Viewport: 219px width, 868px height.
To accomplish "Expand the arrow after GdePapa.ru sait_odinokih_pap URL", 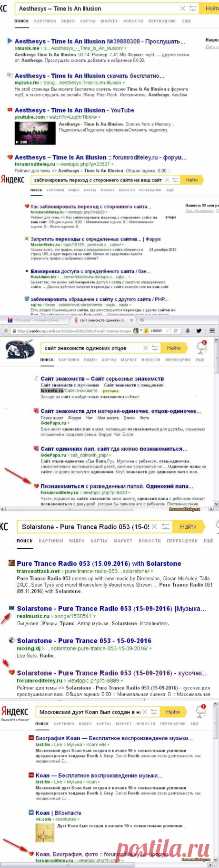I will (109, 455).
